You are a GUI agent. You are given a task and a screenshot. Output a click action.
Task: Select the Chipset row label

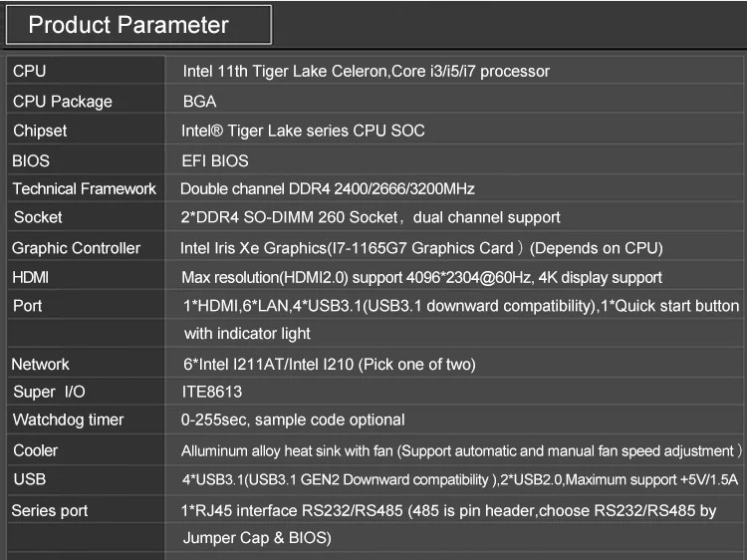click(41, 131)
